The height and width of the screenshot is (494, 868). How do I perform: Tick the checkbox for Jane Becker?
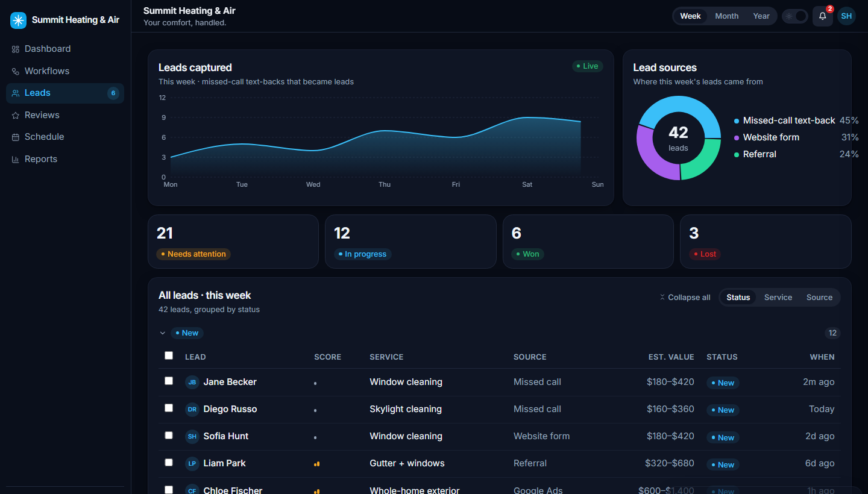[x=169, y=381]
